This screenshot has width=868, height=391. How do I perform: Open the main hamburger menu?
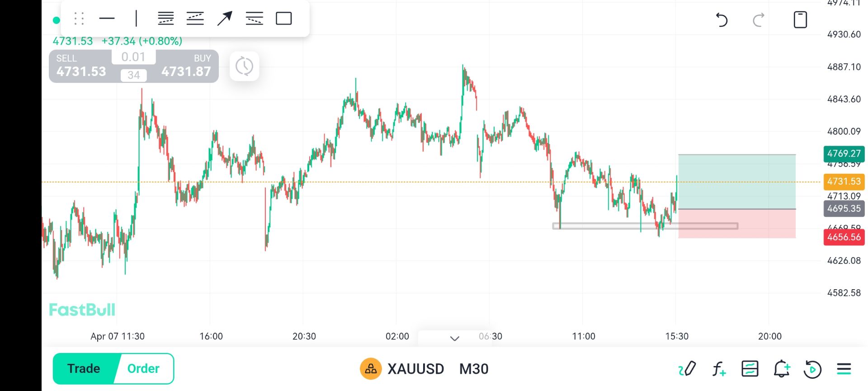(844, 369)
